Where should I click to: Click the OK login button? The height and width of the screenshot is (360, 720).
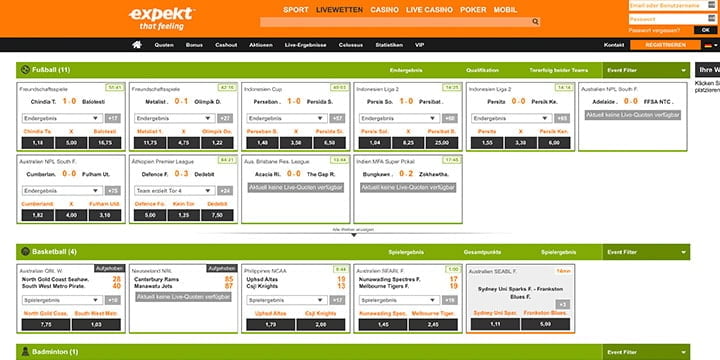pyautogui.click(x=705, y=30)
